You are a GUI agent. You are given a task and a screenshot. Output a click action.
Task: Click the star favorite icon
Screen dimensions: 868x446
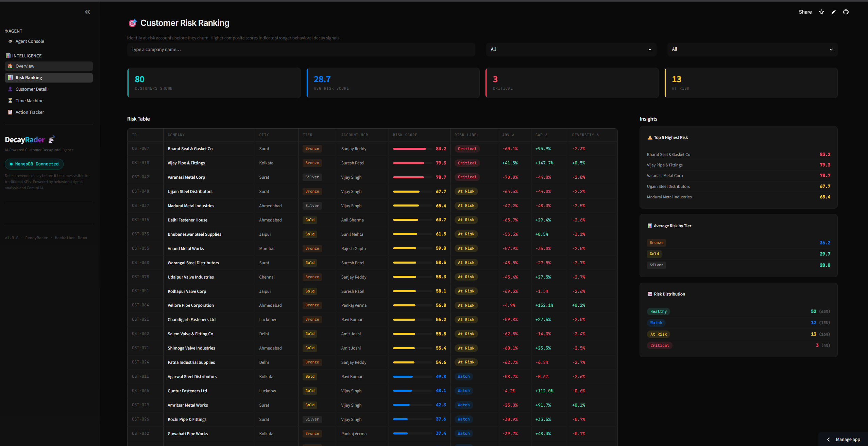[x=821, y=12]
